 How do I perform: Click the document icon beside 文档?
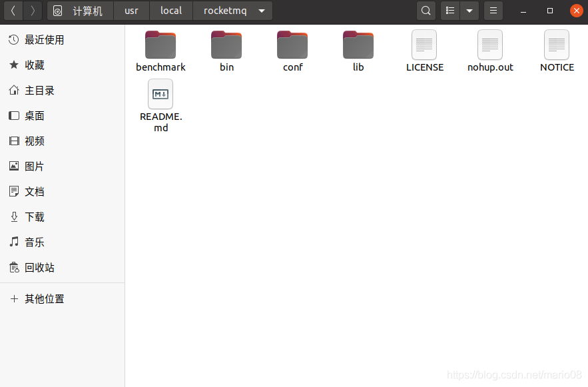(14, 192)
